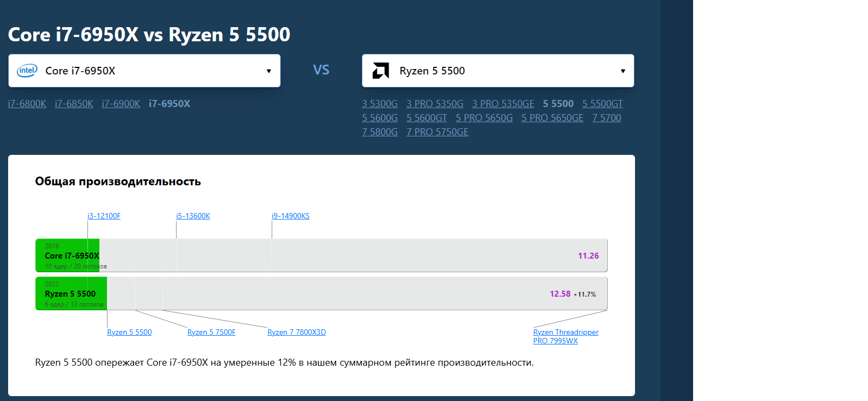This screenshot has width=868, height=401.
Task: Open the 7 5800G link
Action: (380, 132)
